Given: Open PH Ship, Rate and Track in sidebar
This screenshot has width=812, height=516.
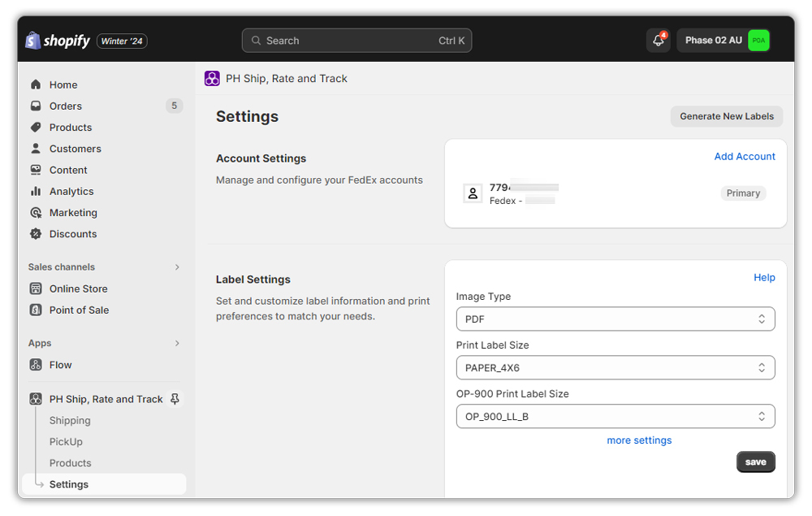Looking at the screenshot, I should 106,399.
